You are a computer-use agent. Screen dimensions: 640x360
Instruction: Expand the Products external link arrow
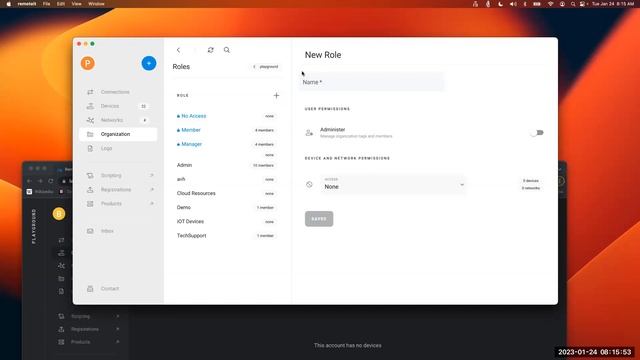tap(152, 204)
